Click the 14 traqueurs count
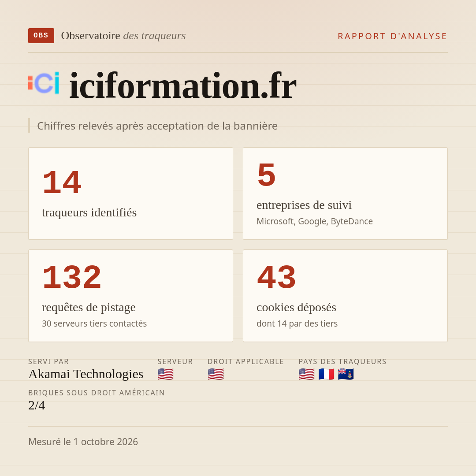This screenshot has width=476, height=476. [62, 182]
